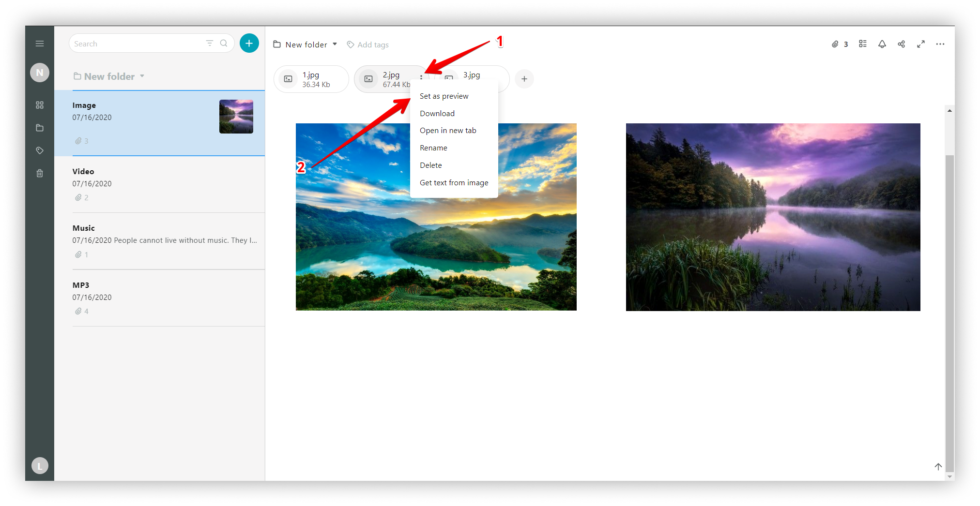Choose Get text from image
The image size is (980, 506).
coord(454,183)
